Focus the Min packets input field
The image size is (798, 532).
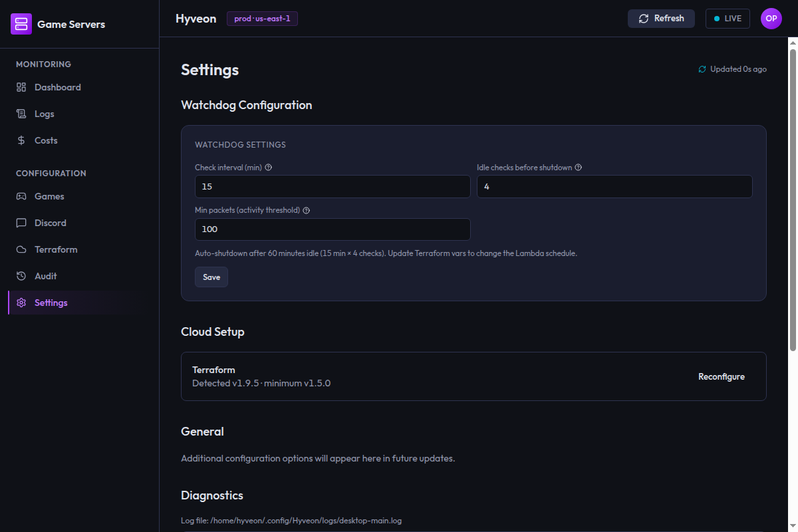click(x=332, y=229)
